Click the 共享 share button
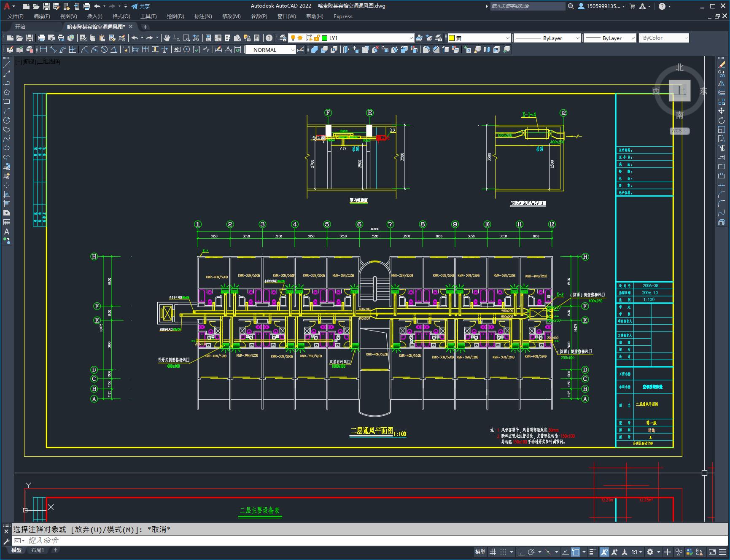This screenshot has height=560, width=730. click(140, 6)
